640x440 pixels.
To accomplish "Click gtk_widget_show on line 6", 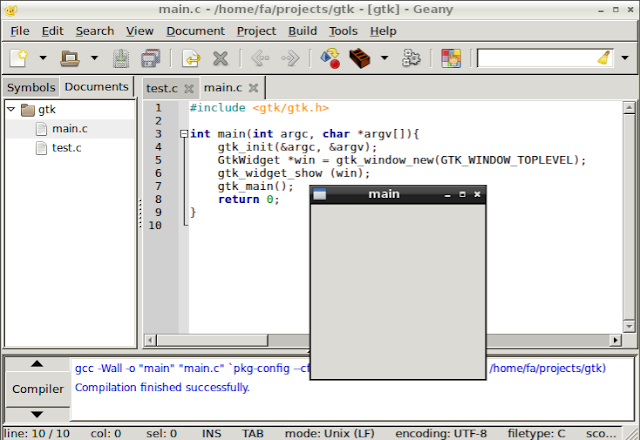I will tap(270, 173).
